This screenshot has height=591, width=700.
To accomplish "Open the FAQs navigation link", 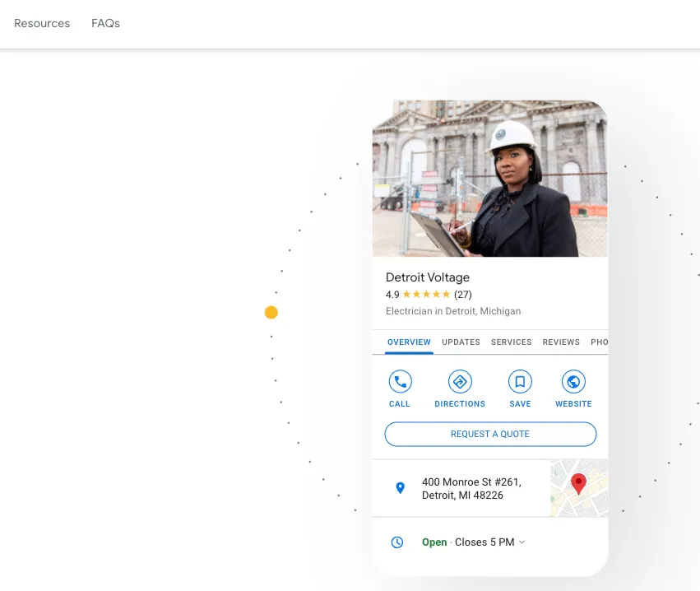I will 106,23.
